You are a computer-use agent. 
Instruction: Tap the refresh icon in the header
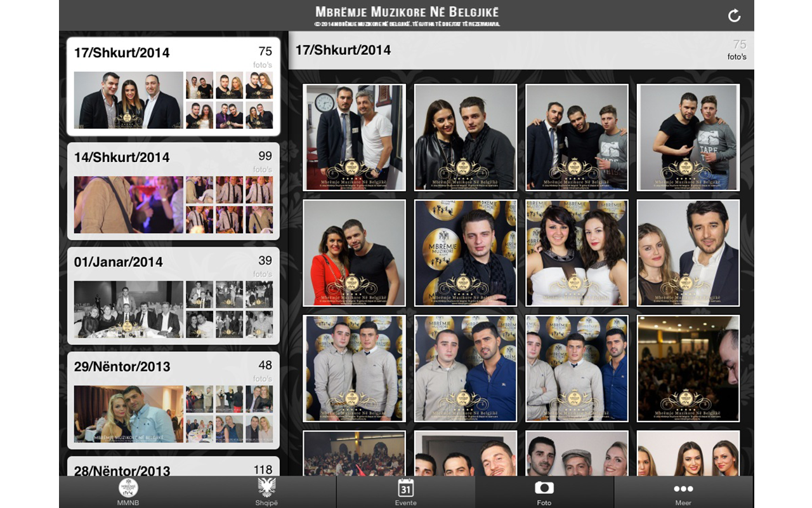pos(735,16)
